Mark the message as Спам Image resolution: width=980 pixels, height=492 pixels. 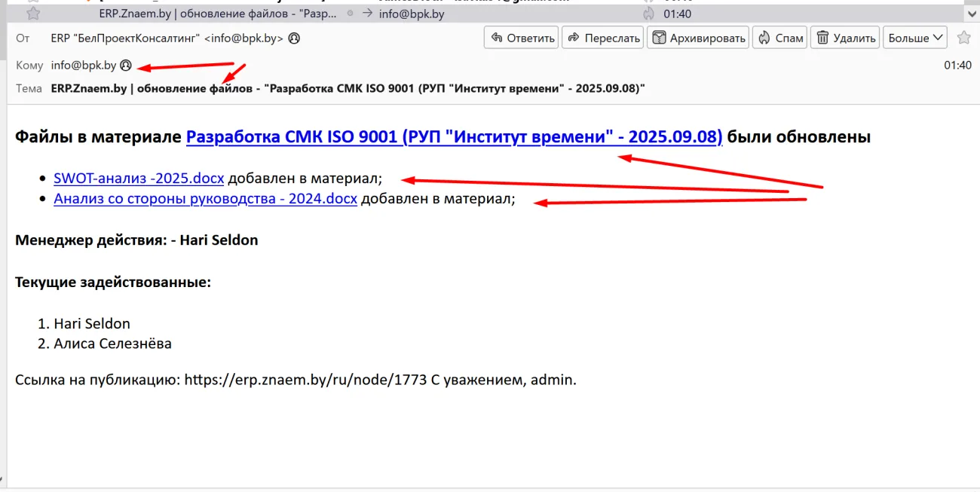pyautogui.click(x=779, y=38)
